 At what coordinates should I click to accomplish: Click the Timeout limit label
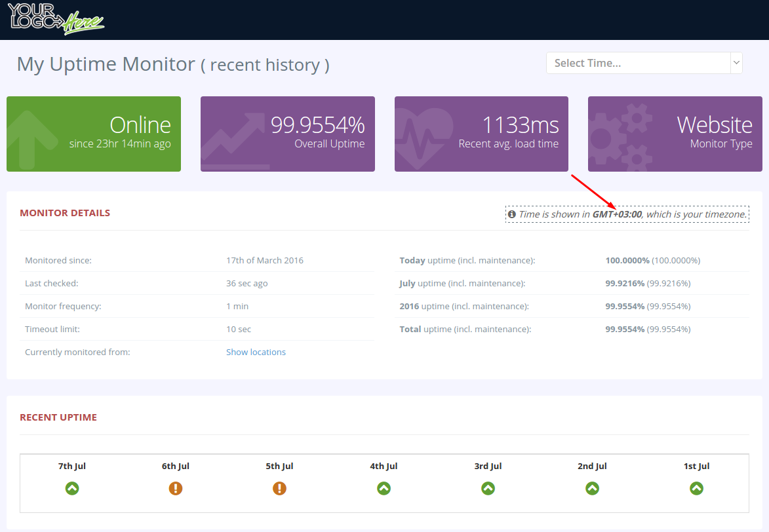click(x=52, y=329)
